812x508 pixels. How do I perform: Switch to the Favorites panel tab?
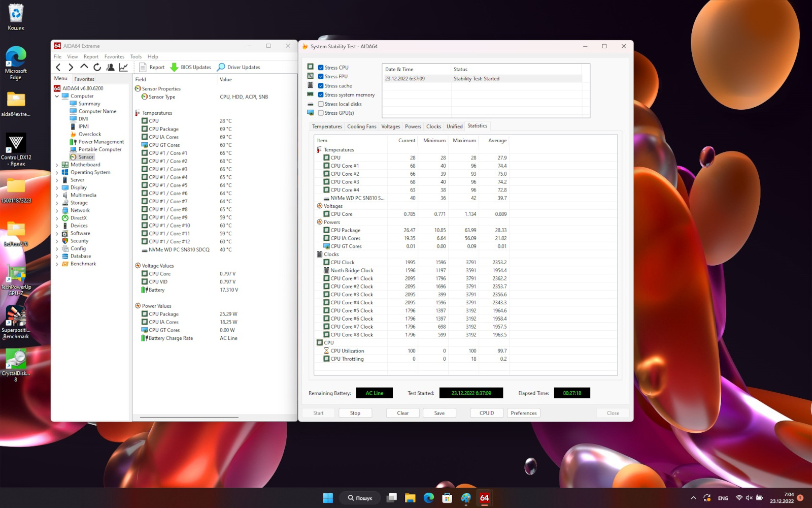(x=84, y=79)
